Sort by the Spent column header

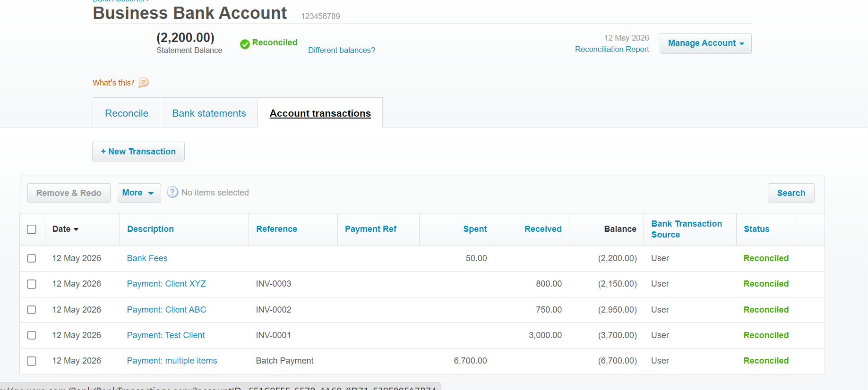point(475,229)
